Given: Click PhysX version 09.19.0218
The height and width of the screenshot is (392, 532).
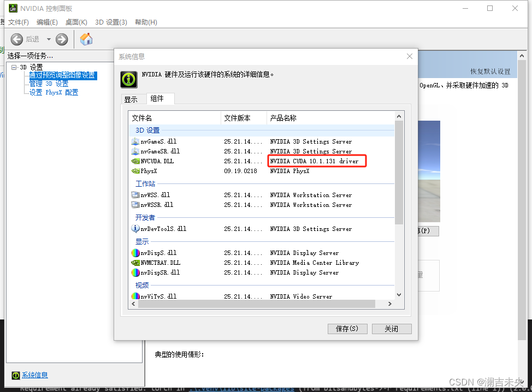Looking at the screenshot, I should coord(240,171).
